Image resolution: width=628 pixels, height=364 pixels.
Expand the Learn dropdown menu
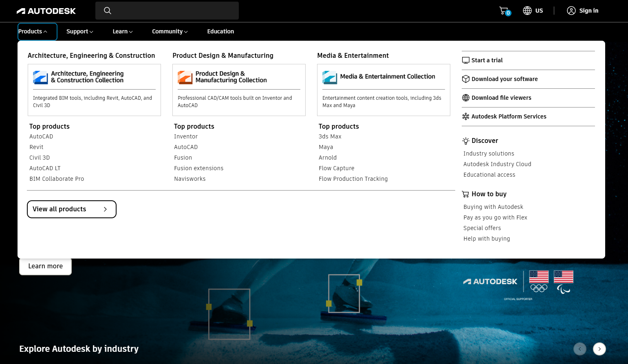[122, 31]
